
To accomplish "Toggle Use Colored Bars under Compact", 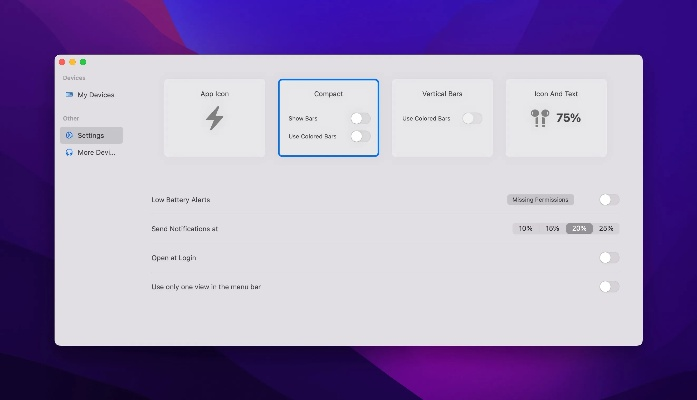I will [x=359, y=136].
